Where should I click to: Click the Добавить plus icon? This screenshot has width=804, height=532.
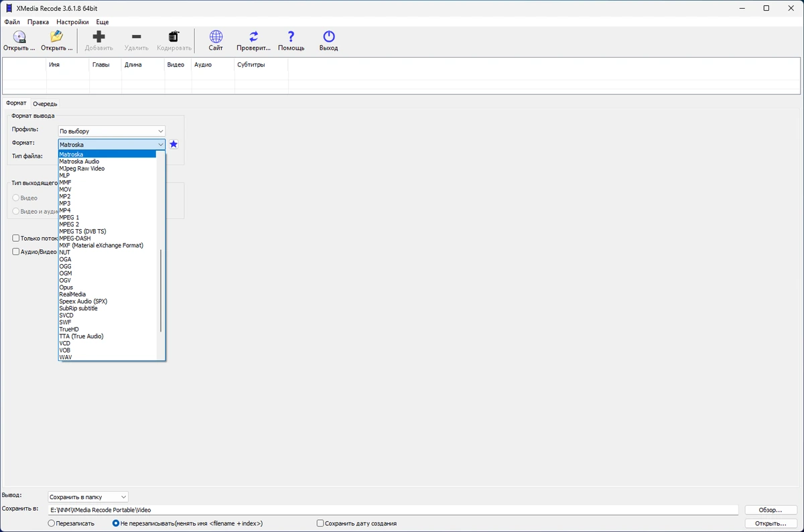click(99, 37)
